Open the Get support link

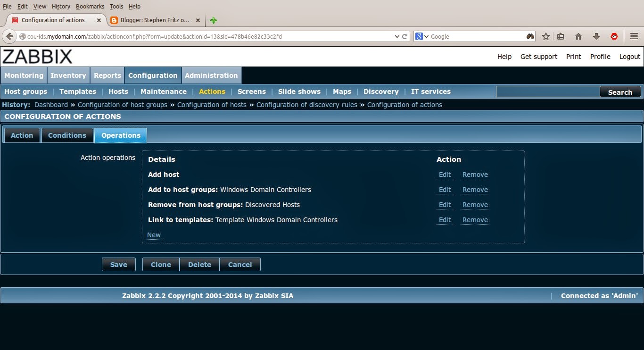tap(539, 57)
